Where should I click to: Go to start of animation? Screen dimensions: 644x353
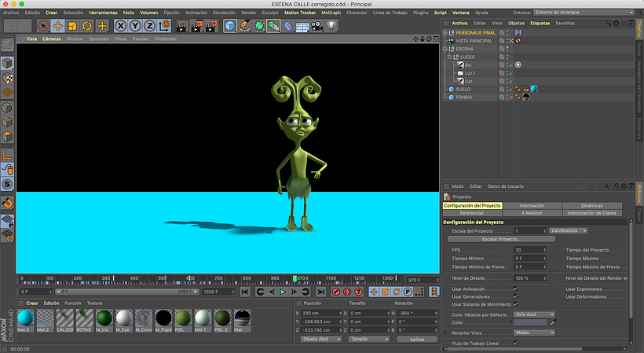[x=245, y=292]
